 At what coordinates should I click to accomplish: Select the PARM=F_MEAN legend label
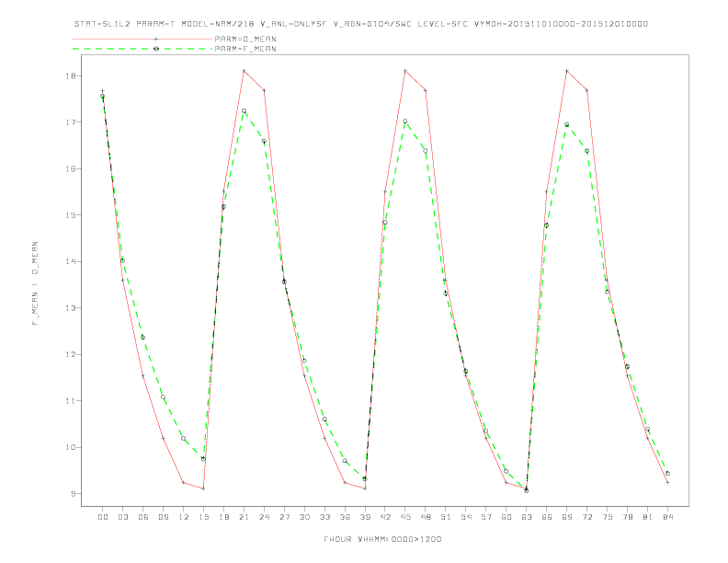pos(245,49)
